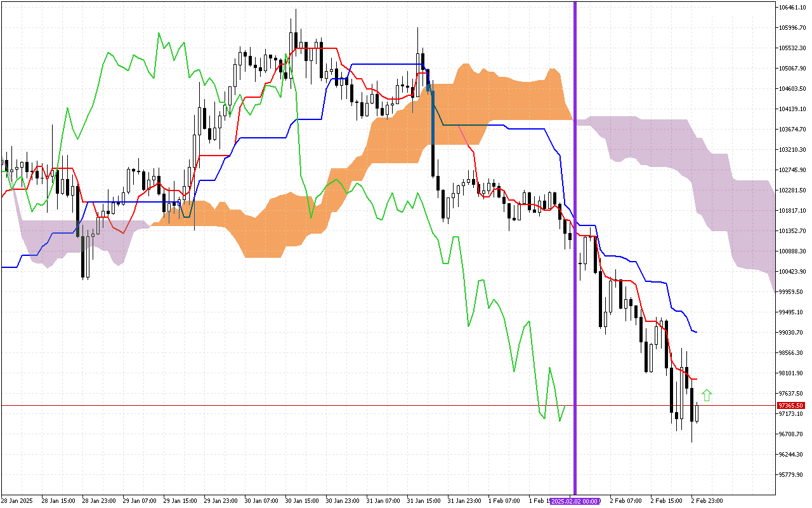Pick the 2 Feb 23:00 time label
The image size is (812, 508).
click(x=707, y=501)
